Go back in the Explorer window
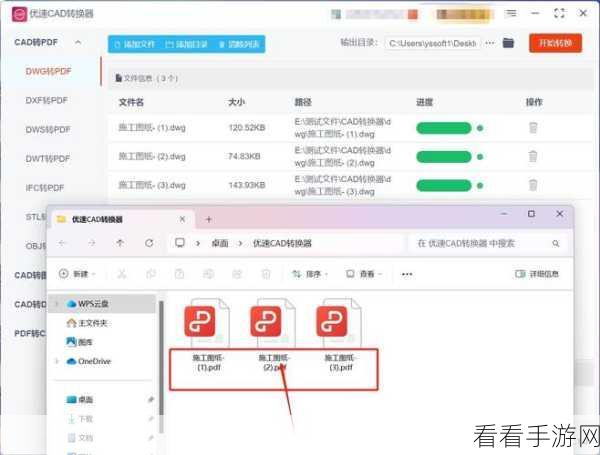The height and width of the screenshot is (455, 600). click(62, 243)
